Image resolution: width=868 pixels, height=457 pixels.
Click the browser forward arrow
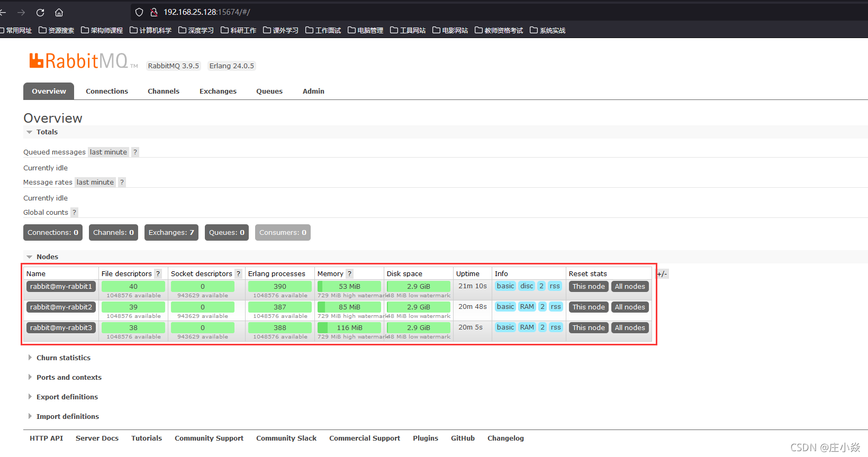(x=21, y=12)
